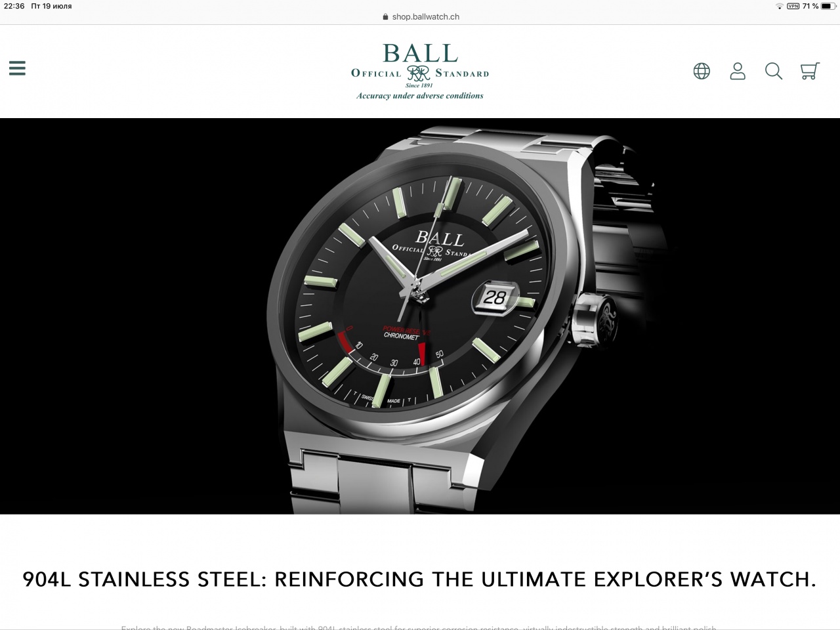Open the language globe selector

point(702,71)
